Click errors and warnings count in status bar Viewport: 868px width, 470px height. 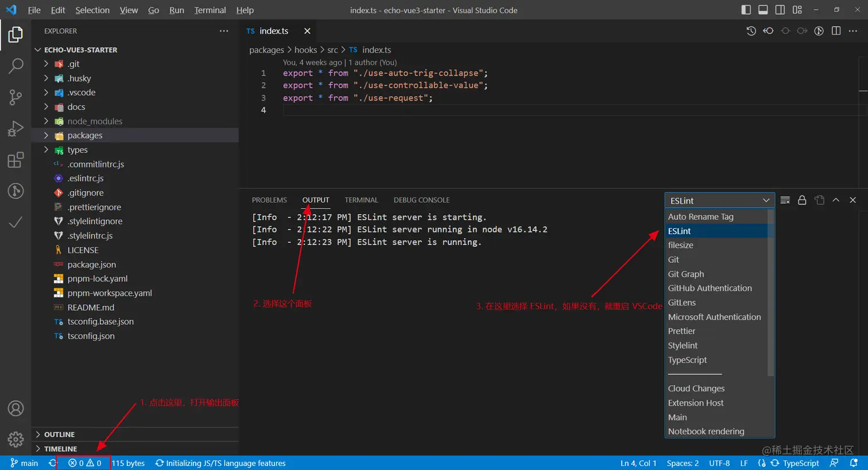(x=84, y=463)
